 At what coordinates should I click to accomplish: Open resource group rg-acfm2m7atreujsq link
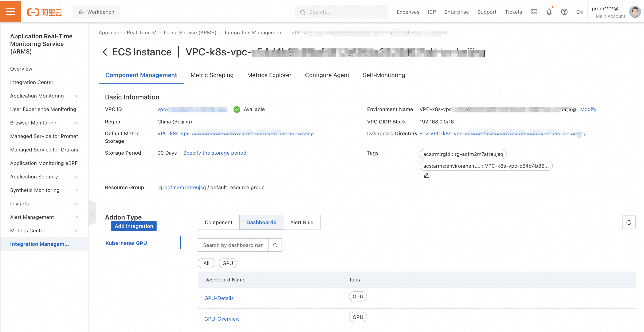point(181,187)
